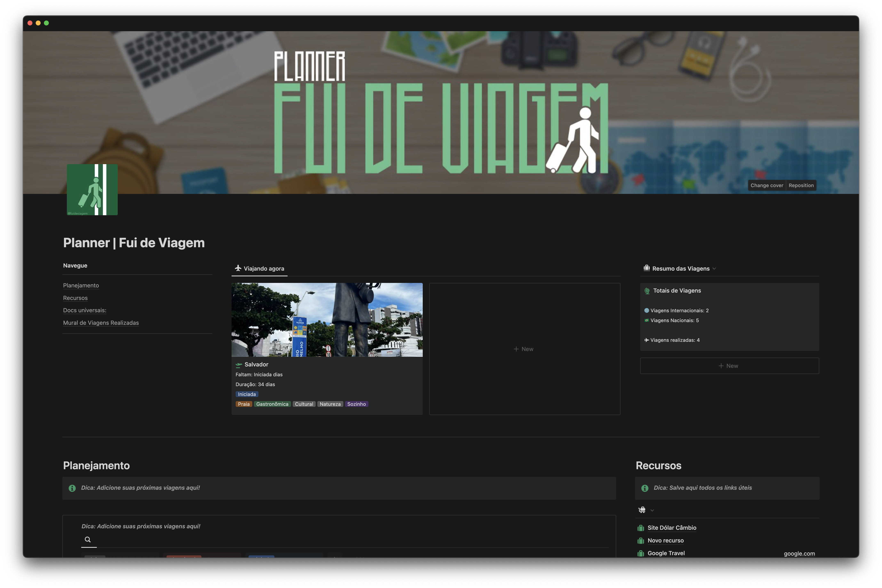Open the Novo recurso resource
This screenshot has width=882, height=588.
pos(665,541)
